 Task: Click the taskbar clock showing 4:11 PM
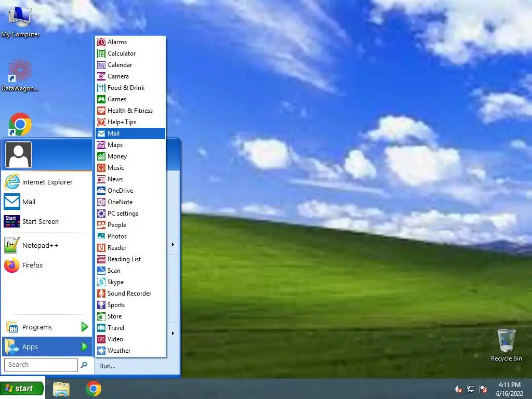pos(510,389)
